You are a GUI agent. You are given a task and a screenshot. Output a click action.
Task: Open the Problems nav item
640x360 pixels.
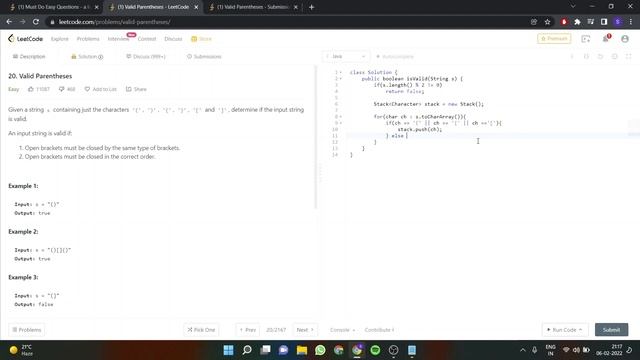click(88, 39)
